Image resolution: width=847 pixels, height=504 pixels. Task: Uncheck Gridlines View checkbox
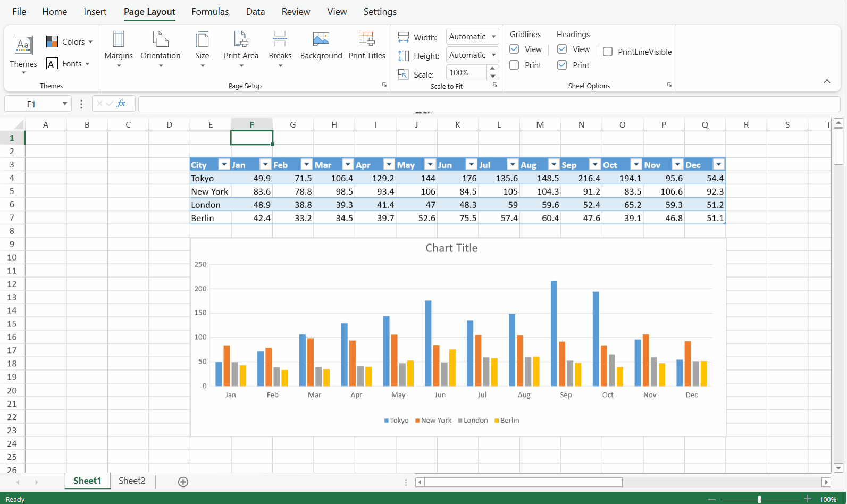point(514,49)
